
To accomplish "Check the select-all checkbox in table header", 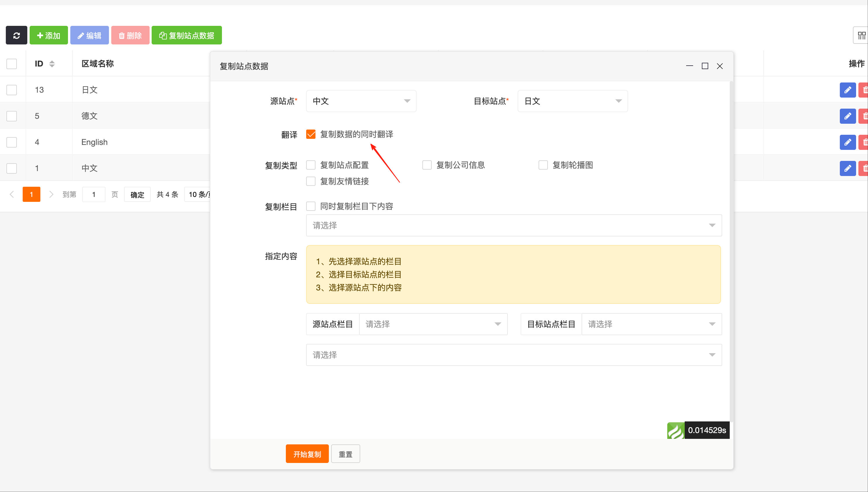I will (12, 64).
